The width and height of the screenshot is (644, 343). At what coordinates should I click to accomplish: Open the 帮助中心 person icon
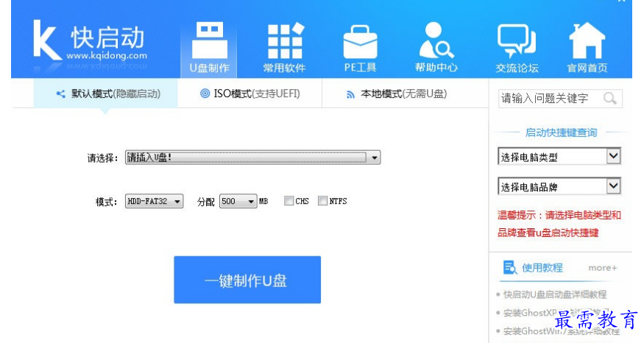(x=436, y=40)
